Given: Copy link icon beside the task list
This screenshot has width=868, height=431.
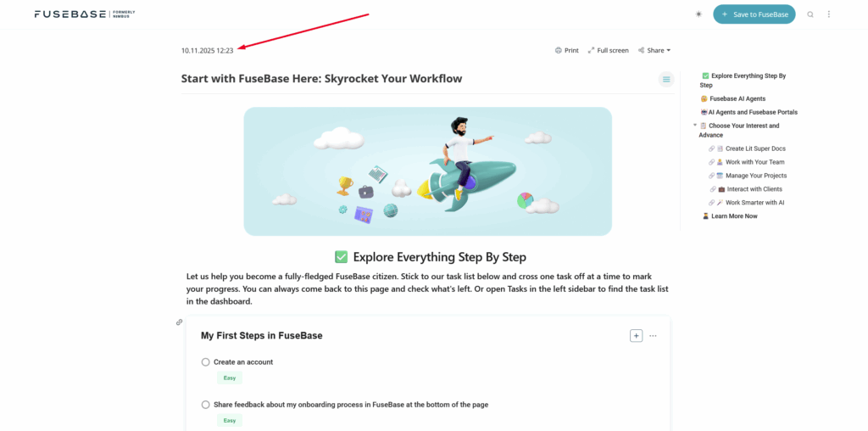Looking at the screenshot, I should [x=180, y=322].
